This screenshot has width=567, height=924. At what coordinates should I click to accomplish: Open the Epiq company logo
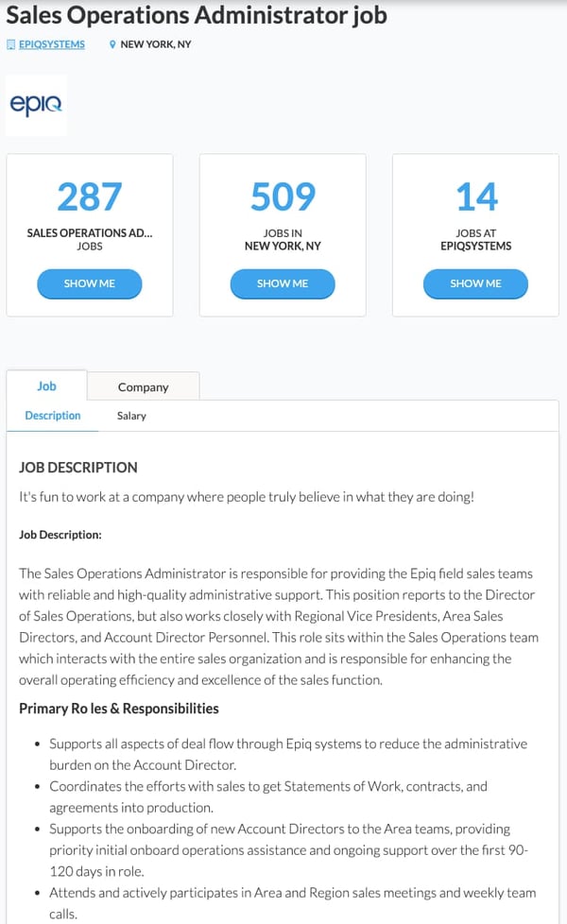[x=36, y=106]
